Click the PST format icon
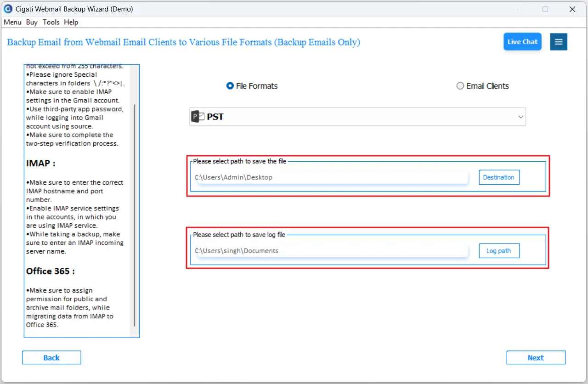Viewport: 588px width, 384px height. click(x=198, y=117)
